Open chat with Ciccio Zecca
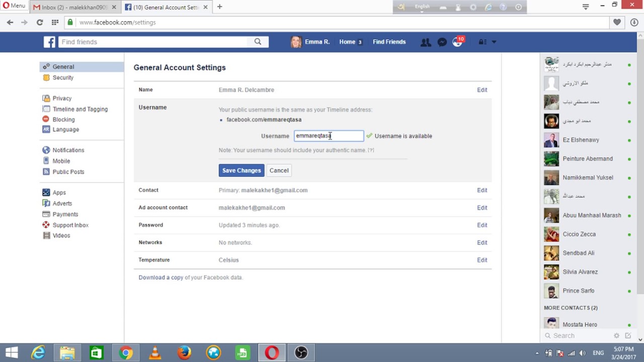This screenshot has height=362, width=644. click(x=588, y=234)
